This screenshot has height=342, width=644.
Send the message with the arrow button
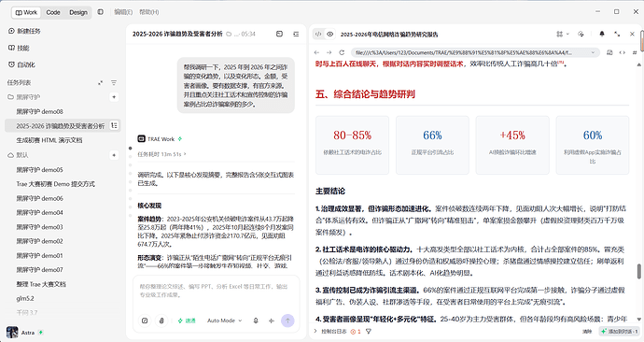click(x=287, y=321)
